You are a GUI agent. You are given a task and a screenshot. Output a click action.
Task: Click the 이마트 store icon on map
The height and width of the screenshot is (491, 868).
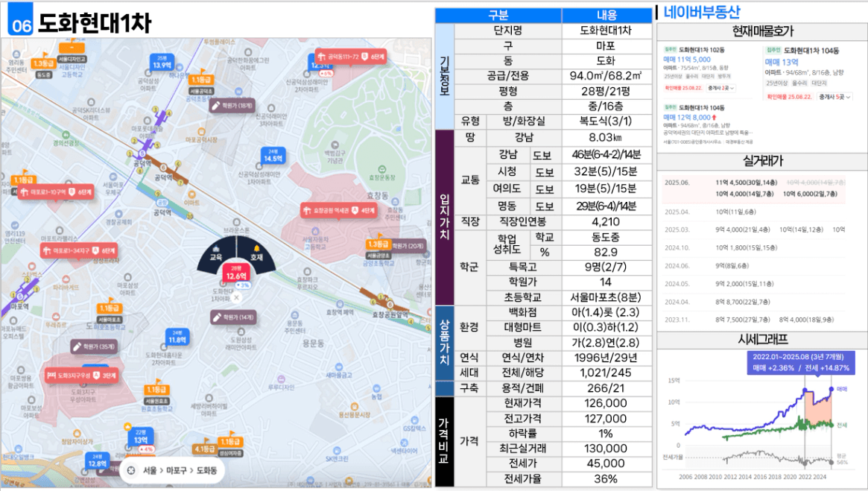191,195
